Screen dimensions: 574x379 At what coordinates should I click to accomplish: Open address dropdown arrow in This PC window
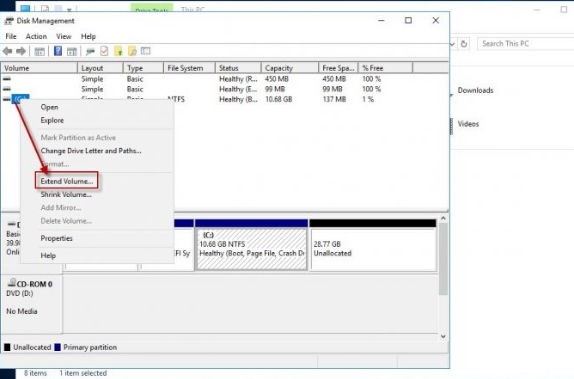click(452, 44)
